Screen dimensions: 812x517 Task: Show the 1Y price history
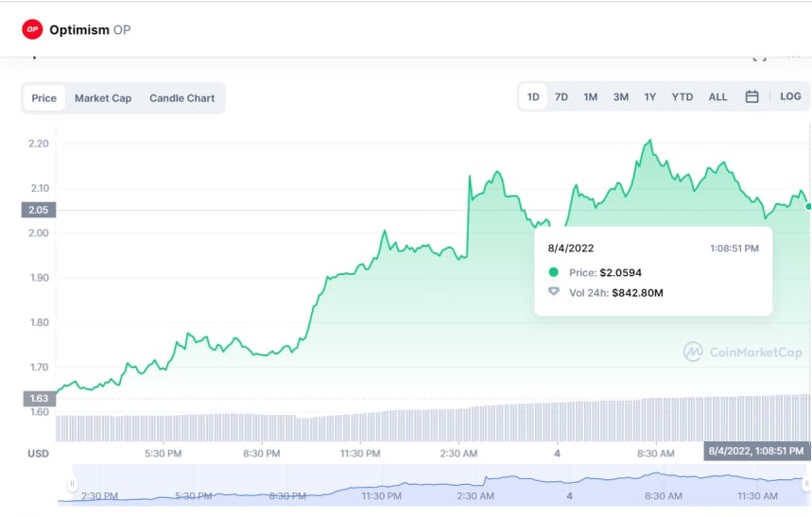pos(650,96)
